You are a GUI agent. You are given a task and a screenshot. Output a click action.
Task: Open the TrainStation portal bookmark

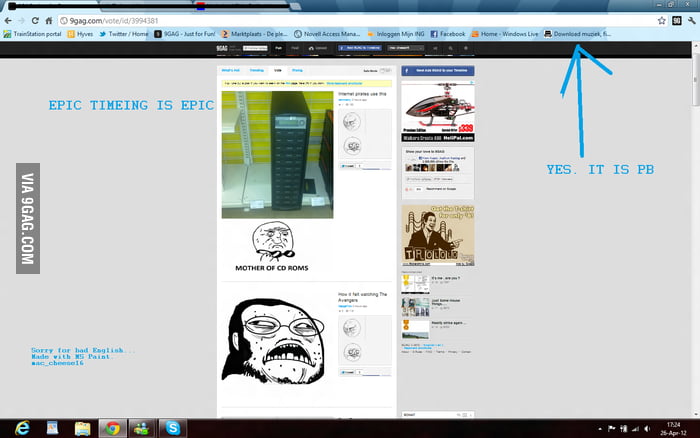click(32, 34)
